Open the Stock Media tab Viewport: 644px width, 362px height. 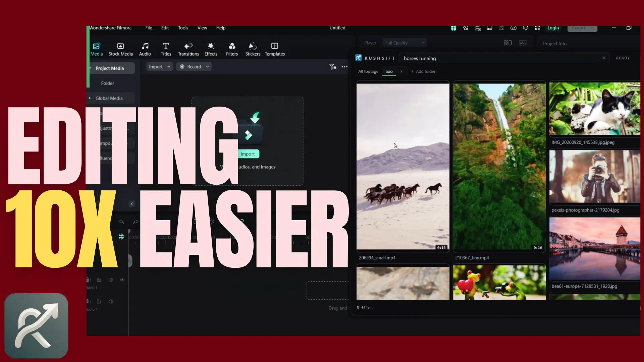[120, 49]
